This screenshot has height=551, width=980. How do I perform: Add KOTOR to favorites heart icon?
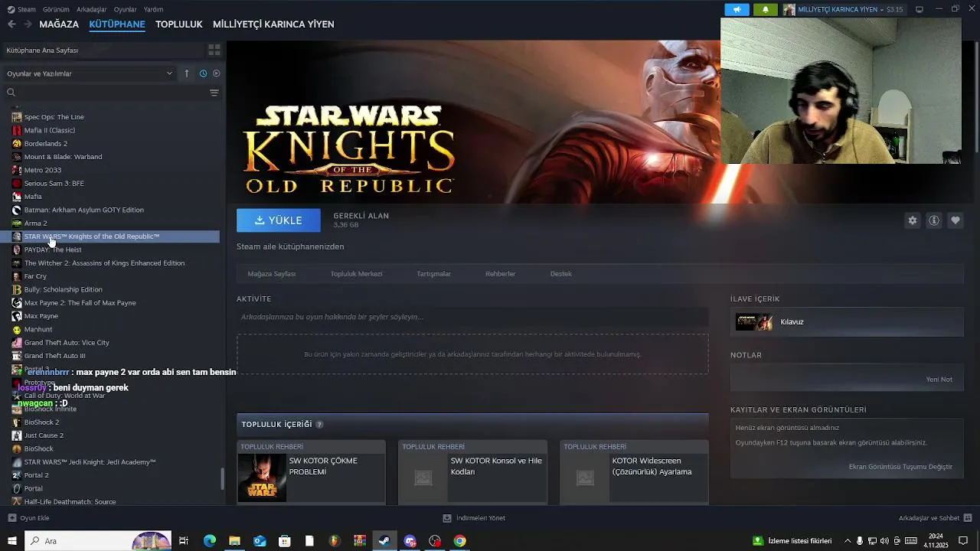(955, 220)
